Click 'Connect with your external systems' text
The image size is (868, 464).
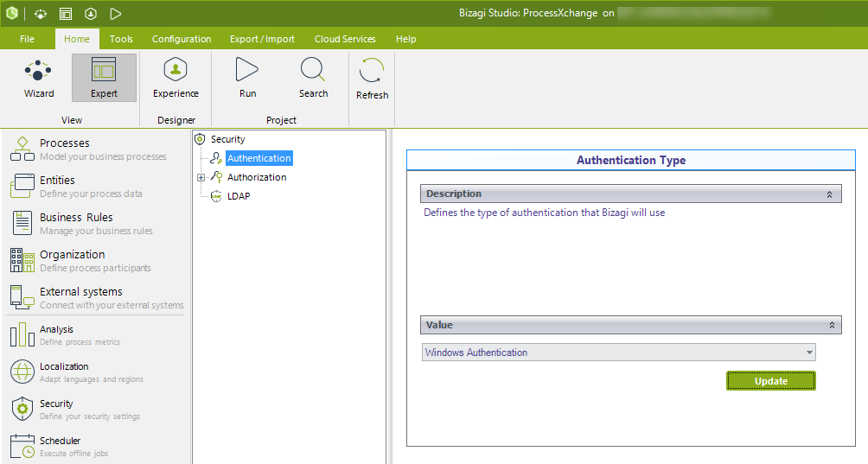pos(112,305)
